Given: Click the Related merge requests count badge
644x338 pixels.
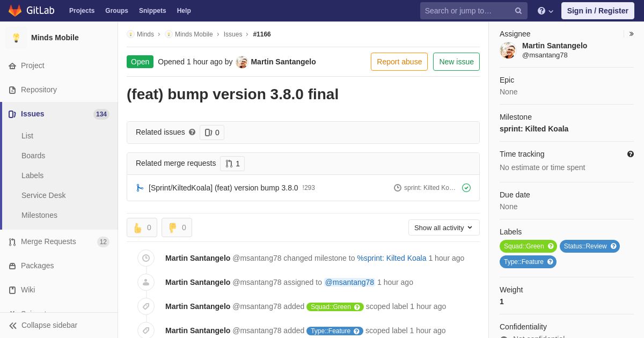Looking at the screenshot, I should click(x=232, y=164).
